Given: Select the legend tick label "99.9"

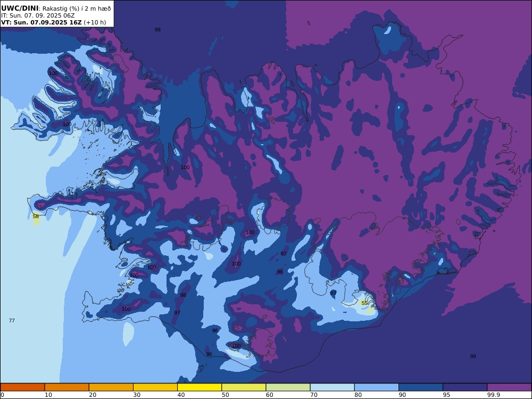Looking at the screenshot, I should coord(493,395).
